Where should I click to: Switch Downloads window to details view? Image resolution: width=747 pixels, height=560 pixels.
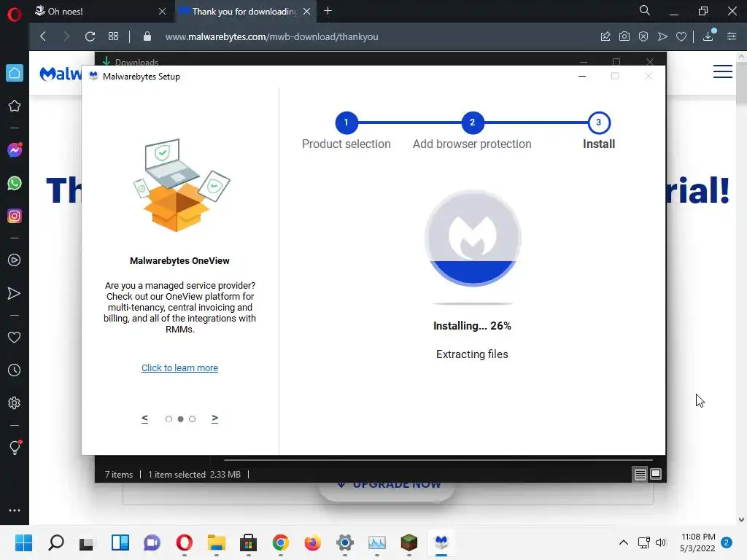click(x=640, y=474)
